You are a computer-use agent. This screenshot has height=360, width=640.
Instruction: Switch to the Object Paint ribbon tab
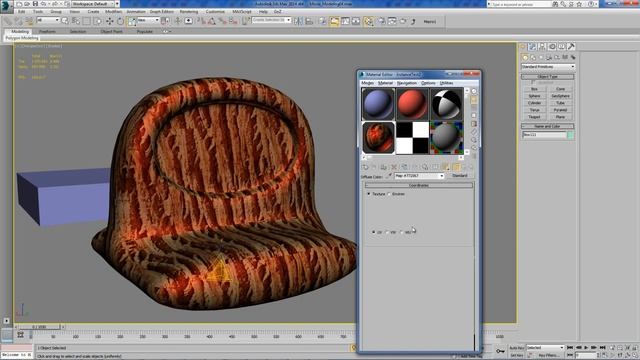click(x=111, y=31)
